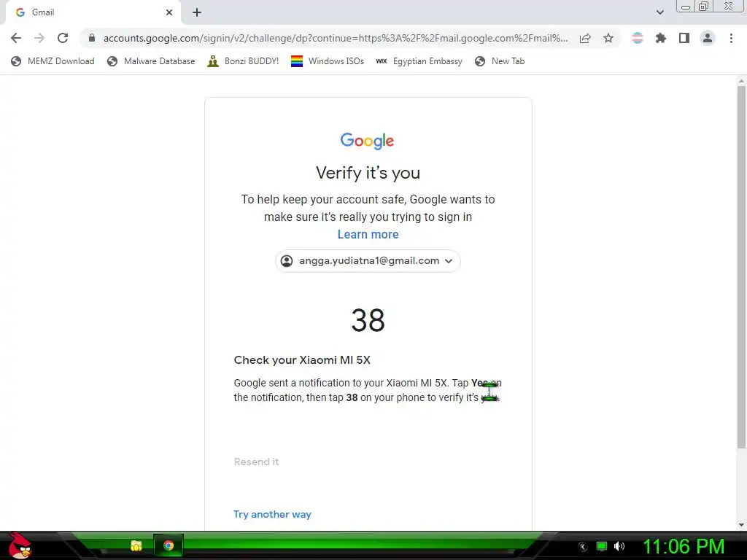Open the Egyptian Embassy bookmark
The width and height of the screenshot is (747, 560).
pyautogui.click(x=419, y=61)
